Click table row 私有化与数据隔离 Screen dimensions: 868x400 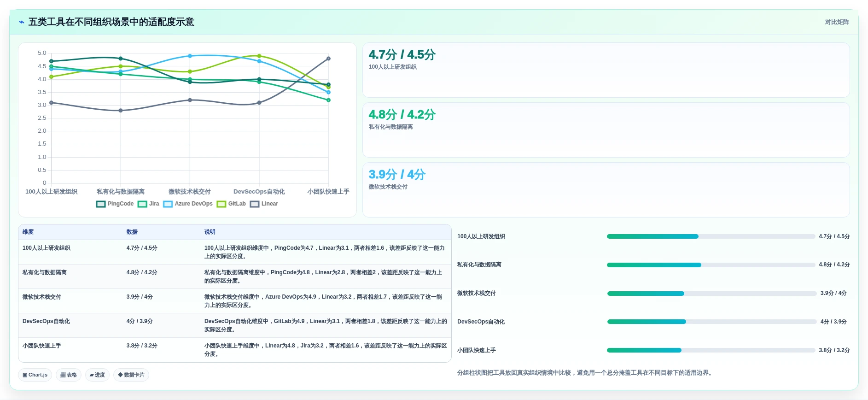(x=235, y=276)
